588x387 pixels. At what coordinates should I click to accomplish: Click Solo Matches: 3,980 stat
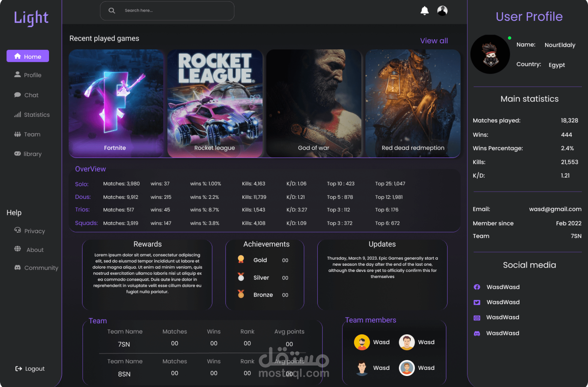(x=121, y=184)
